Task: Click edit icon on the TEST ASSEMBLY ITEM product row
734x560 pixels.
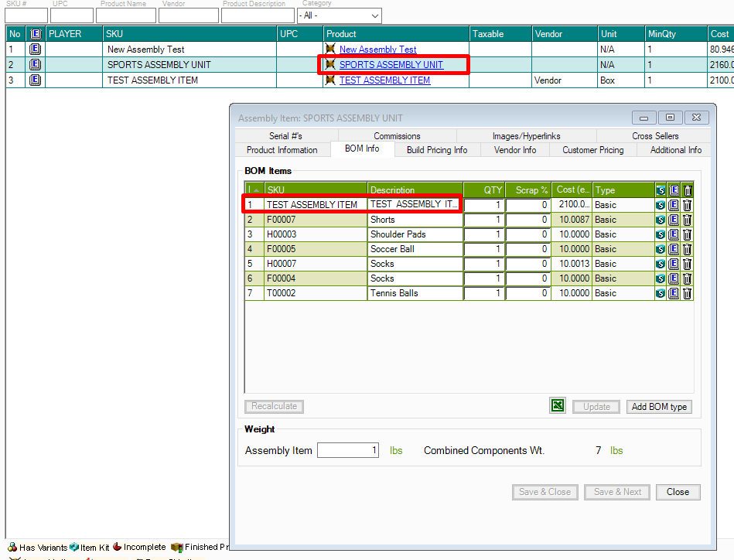Action: [x=35, y=80]
